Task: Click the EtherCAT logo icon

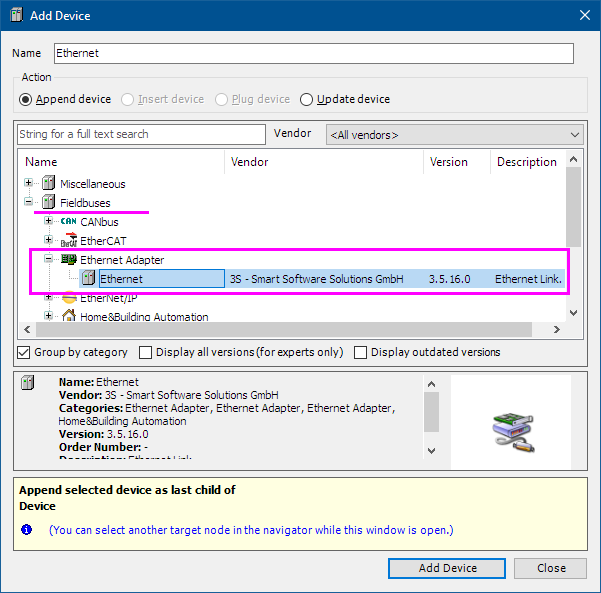Action: (69, 240)
